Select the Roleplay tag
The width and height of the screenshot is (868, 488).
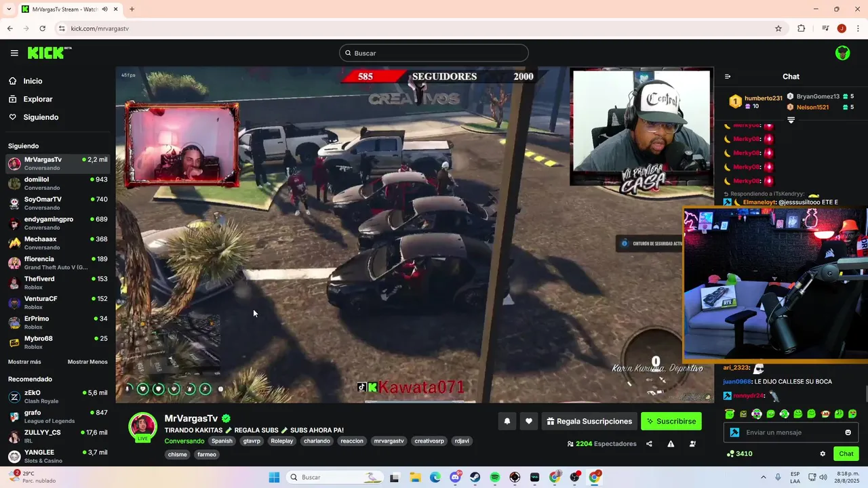click(x=282, y=441)
